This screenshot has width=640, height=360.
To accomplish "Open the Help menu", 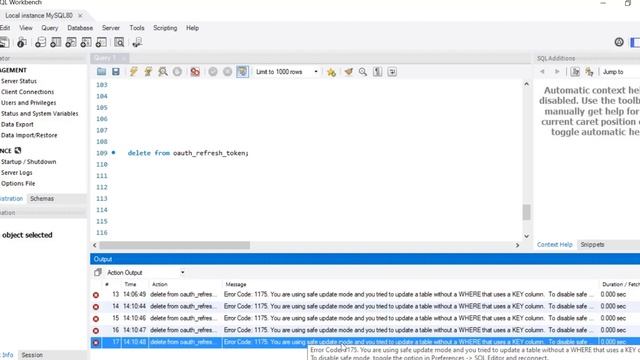I will (192, 28).
